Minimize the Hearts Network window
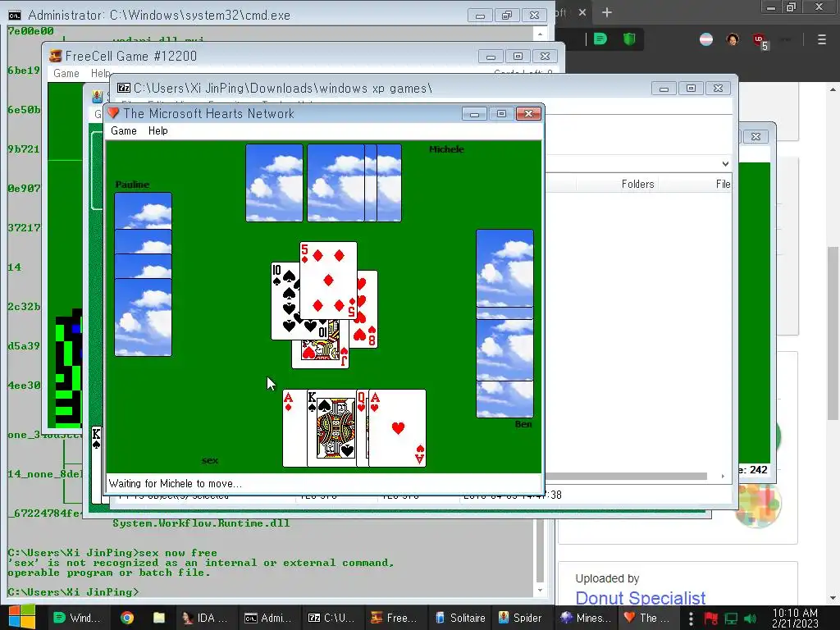The height and width of the screenshot is (630, 840). (474, 113)
